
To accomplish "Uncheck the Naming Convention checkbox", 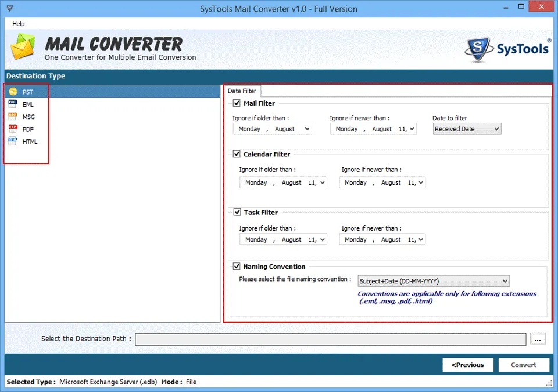I will pos(237,267).
